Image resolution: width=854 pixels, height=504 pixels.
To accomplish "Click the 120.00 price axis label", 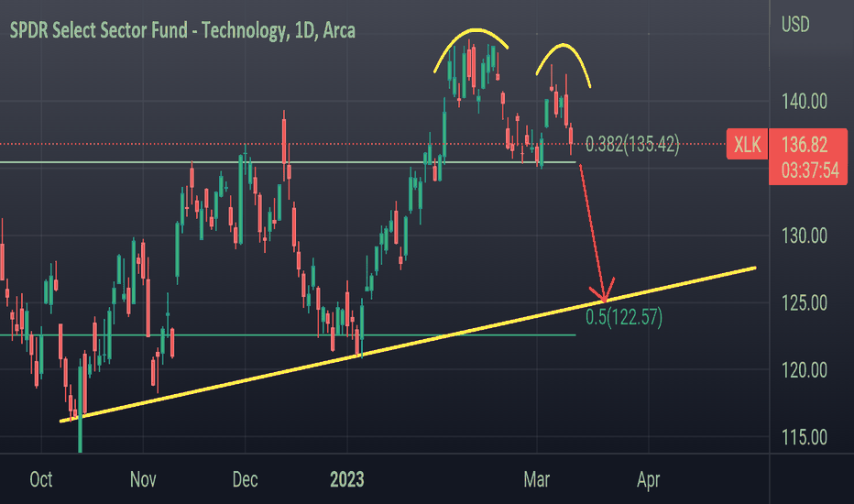I will coord(805,370).
